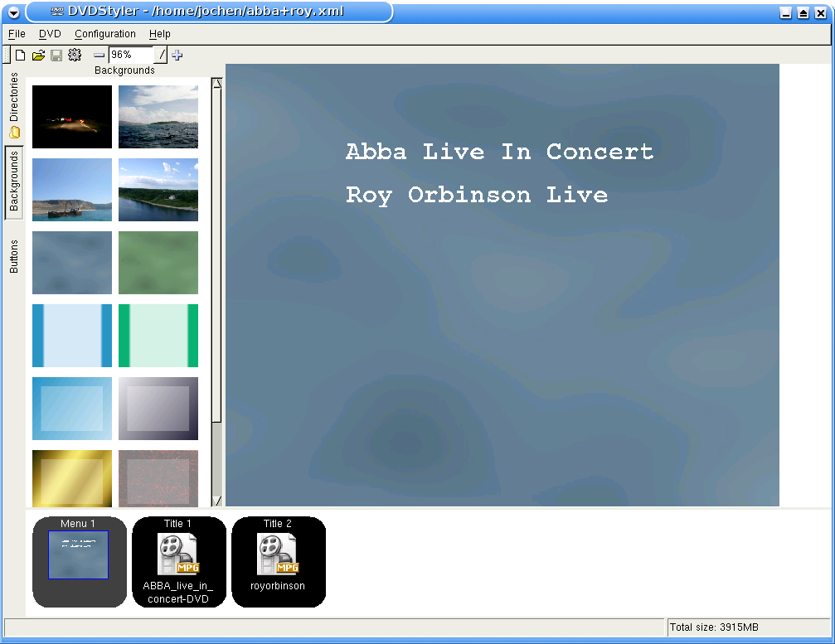Click the Abba Live In Concert menu text
This screenshot has width=835, height=644.
pyautogui.click(x=499, y=153)
